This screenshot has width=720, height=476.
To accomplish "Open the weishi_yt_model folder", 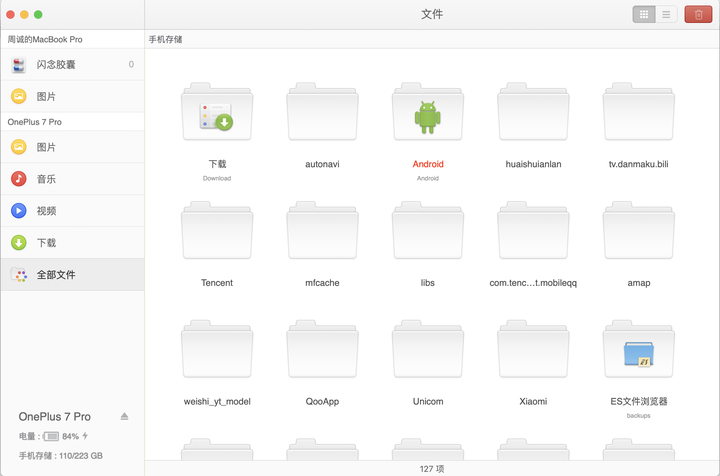I will point(217,349).
